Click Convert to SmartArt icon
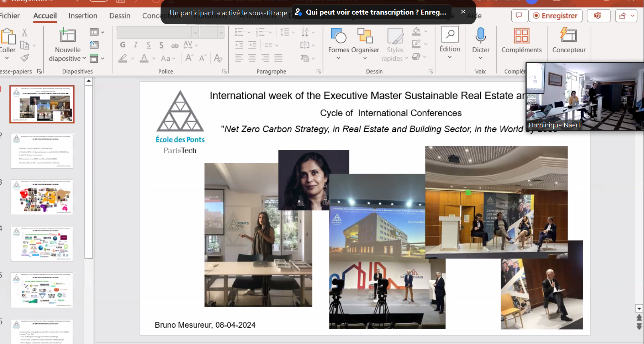This screenshot has height=344, width=644. 305,58
